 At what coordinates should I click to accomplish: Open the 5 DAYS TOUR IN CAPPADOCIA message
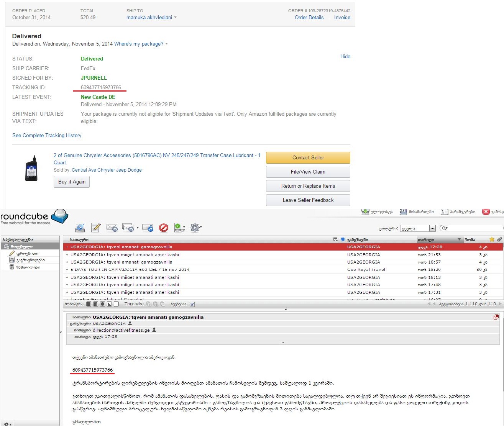click(283, 270)
